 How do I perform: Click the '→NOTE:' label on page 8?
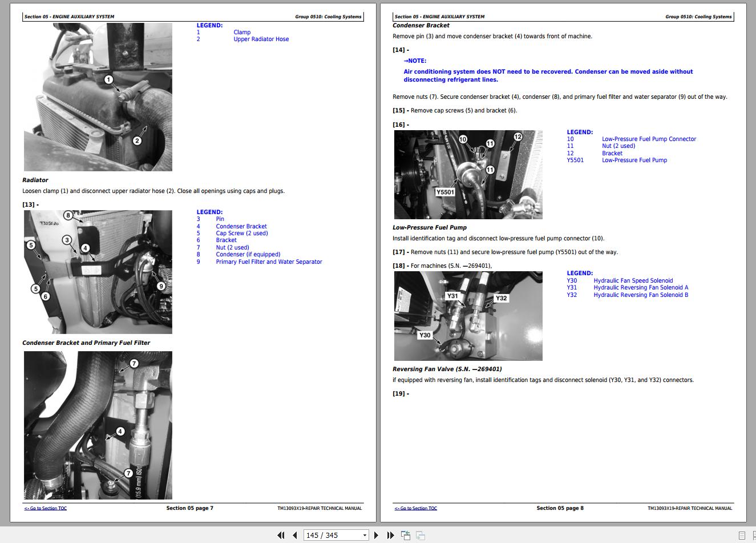(x=415, y=61)
